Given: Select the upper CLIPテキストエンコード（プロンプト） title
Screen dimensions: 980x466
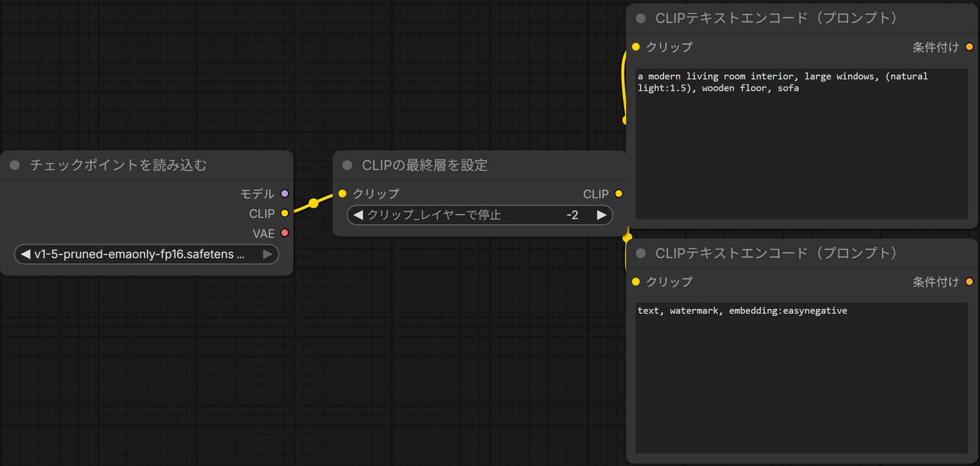Looking at the screenshot, I should [x=776, y=18].
